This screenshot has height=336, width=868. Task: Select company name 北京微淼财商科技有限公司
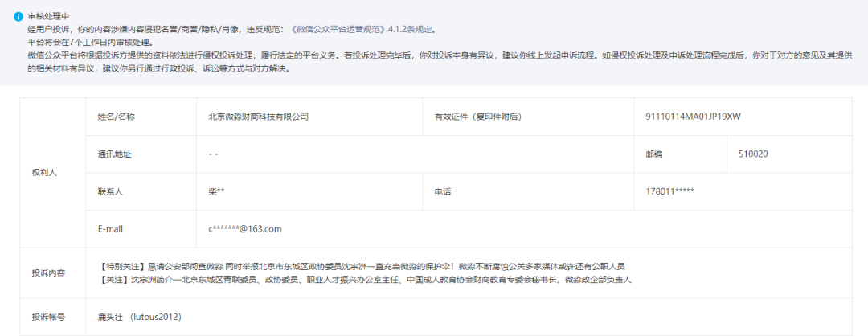(259, 117)
